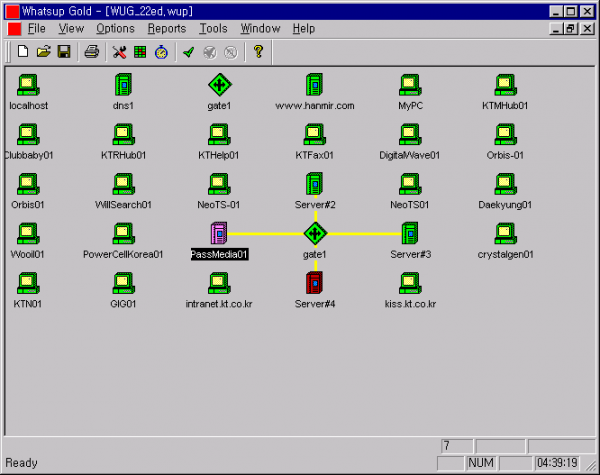
Task: Select the top-row gate1 router icon
Action: click(220, 85)
